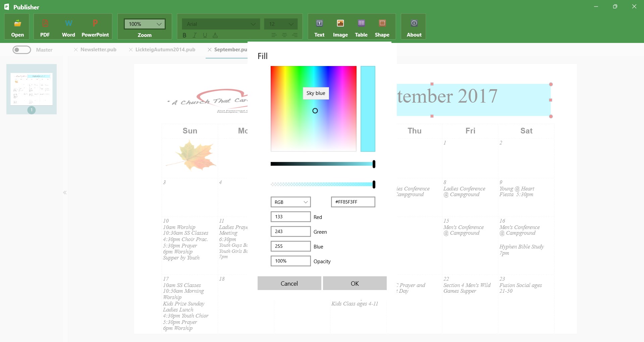The image size is (644, 342).
Task: Toggle bold text formatting
Action: 184,35
